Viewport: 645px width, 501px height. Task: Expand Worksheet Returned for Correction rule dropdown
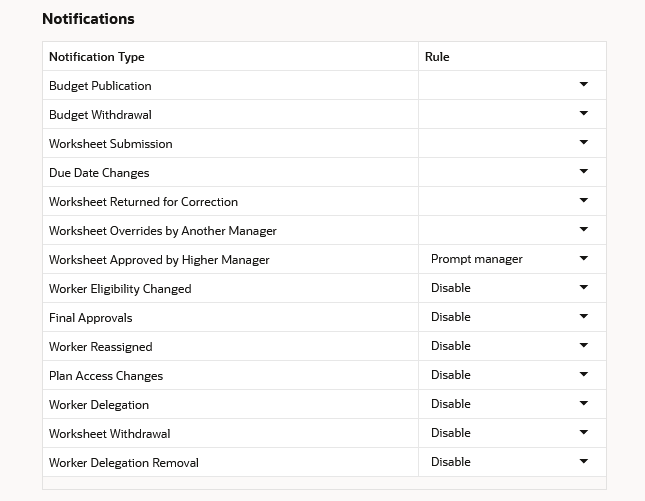pyautogui.click(x=583, y=200)
